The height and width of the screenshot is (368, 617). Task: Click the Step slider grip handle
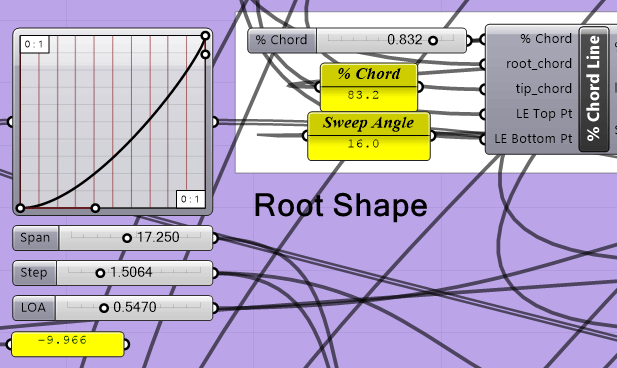tap(100, 273)
